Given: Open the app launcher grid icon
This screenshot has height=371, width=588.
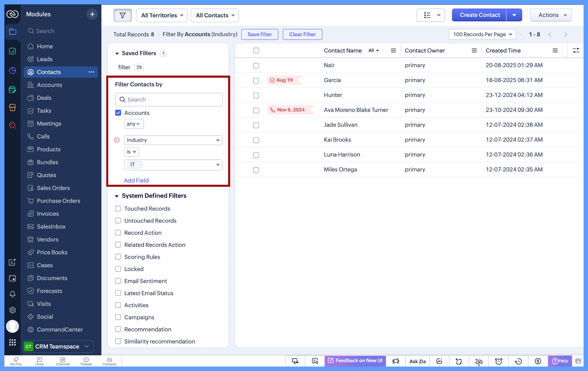Looking at the screenshot, I should tap(12, 342).
